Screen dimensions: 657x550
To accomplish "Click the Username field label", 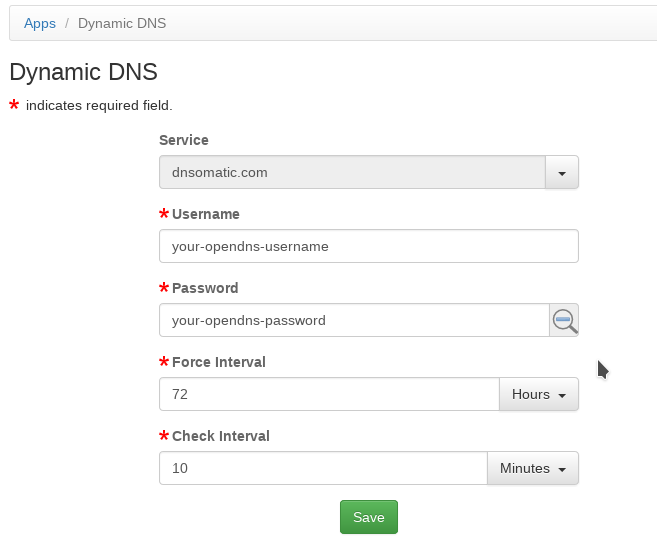I will click(x=206, y=214).
